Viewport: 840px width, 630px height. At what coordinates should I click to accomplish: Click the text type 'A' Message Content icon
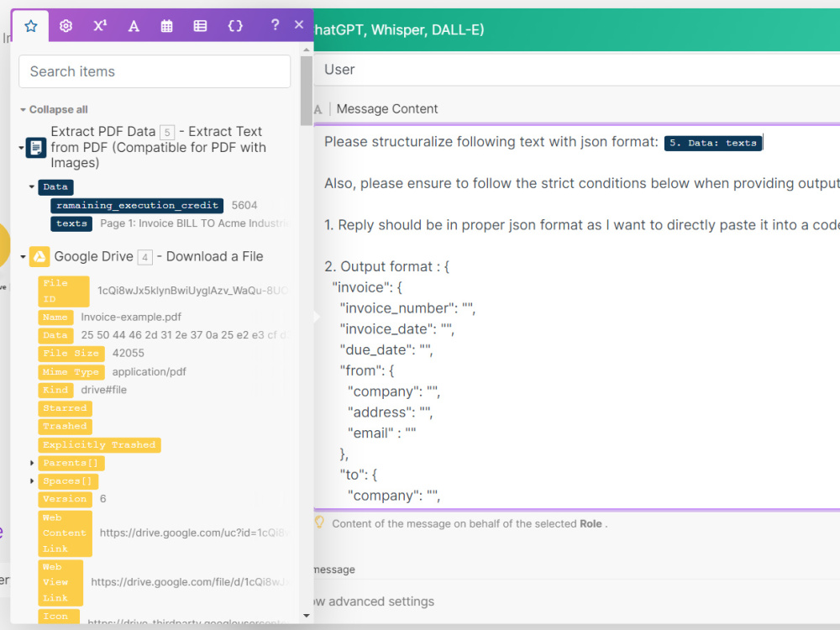click(318, 109)
